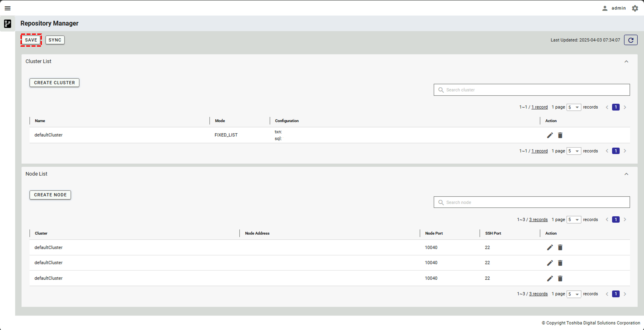Collapse the Cluster List panel
Screen dimensions: 644x330
pos(626,61)
